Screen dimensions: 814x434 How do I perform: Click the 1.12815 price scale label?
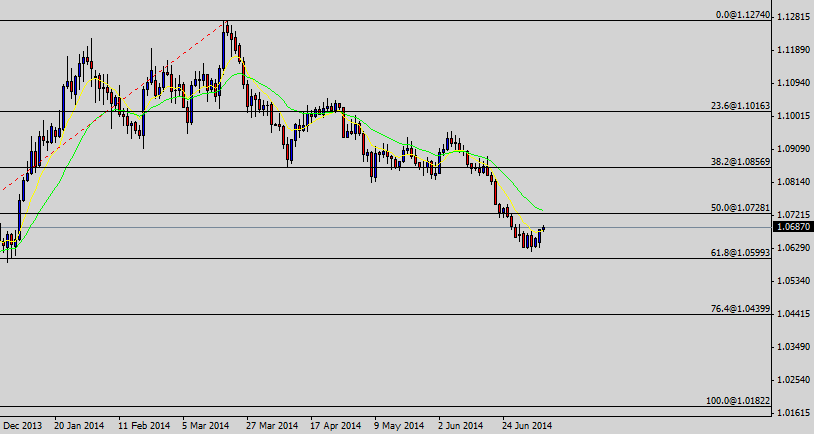(792, 17)
